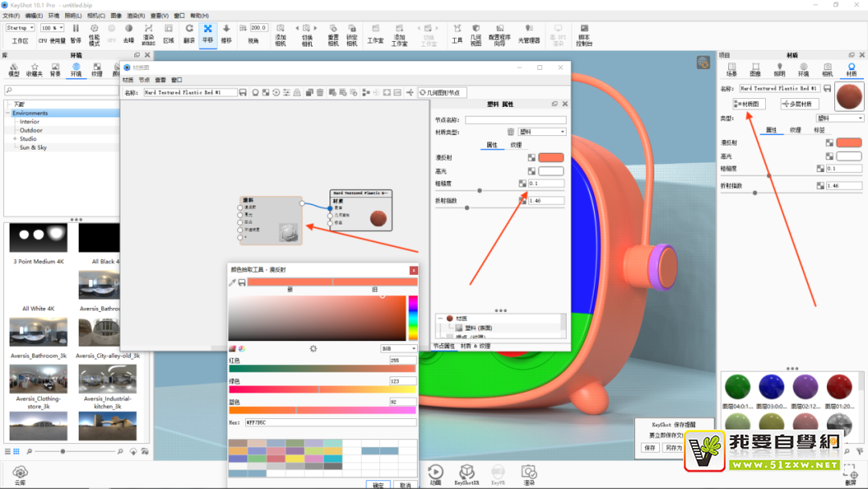The image size is (868, 489).
Task: Open the 渲染(R) menu in menu bar
Action: click(137, 15)
